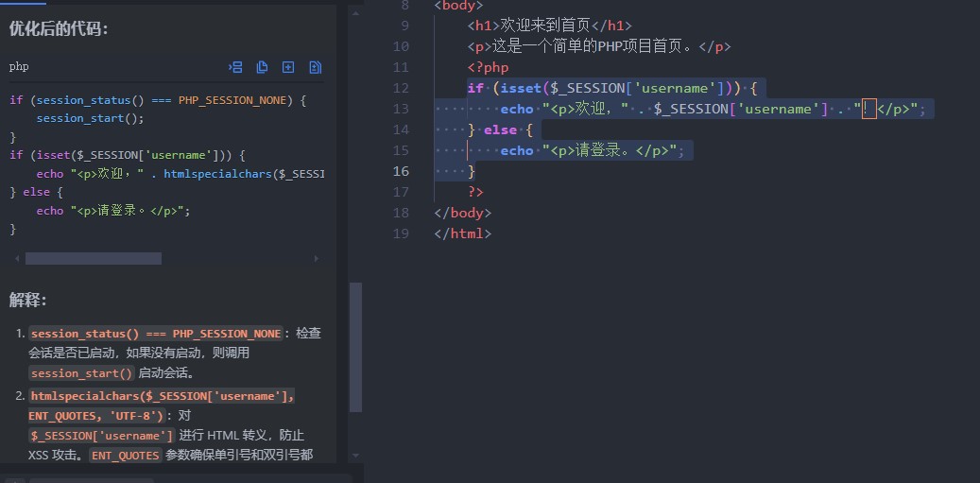This screenshot has width=980, height=483.
Task: Create new file from code block icon
Action: 288,67
